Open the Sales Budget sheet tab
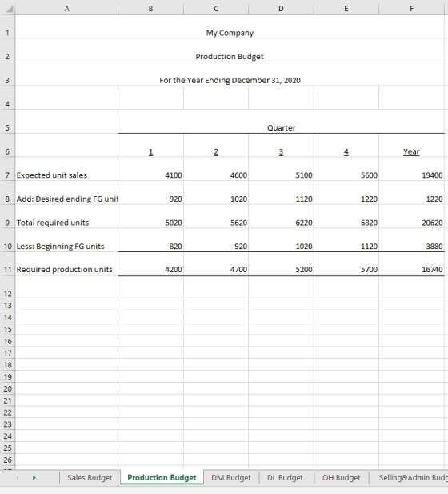Screen dimensions: 448x494 [90, 478]
